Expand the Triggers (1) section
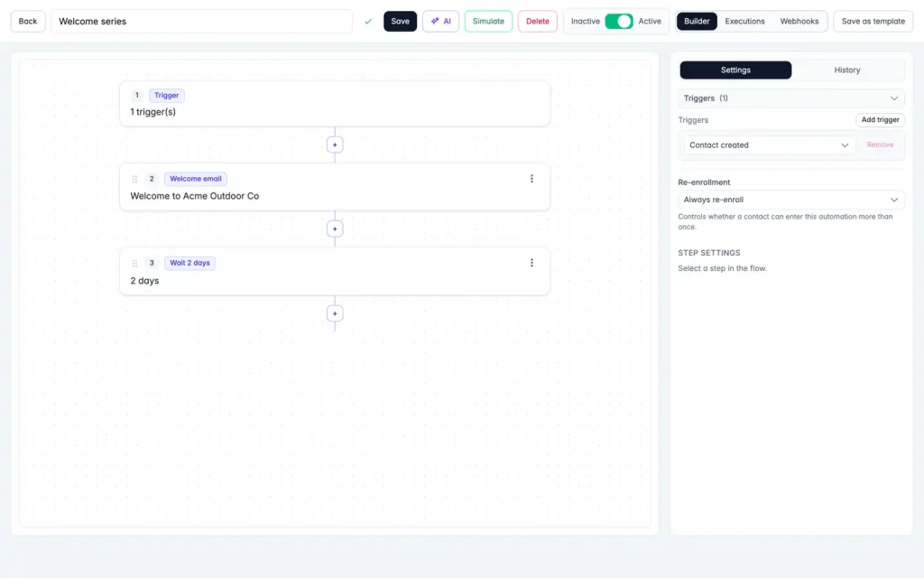 point(790,98)
